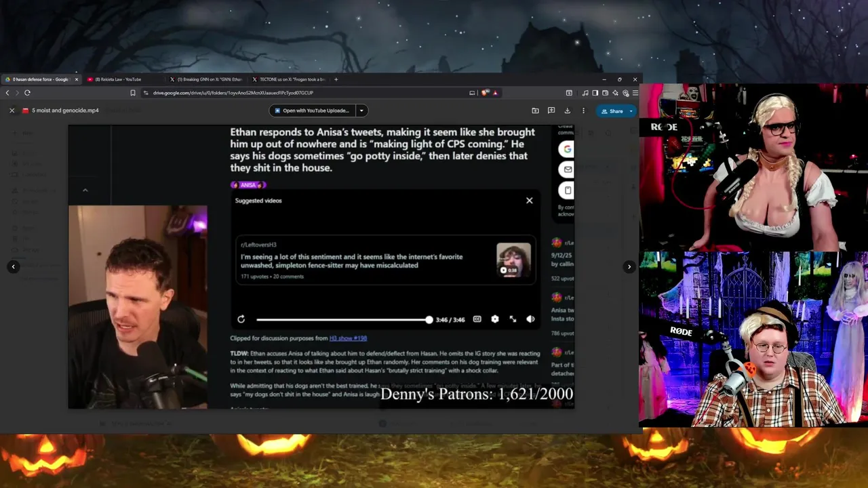Open the Brave Rewards triangle icon

(x=495, y=93)
